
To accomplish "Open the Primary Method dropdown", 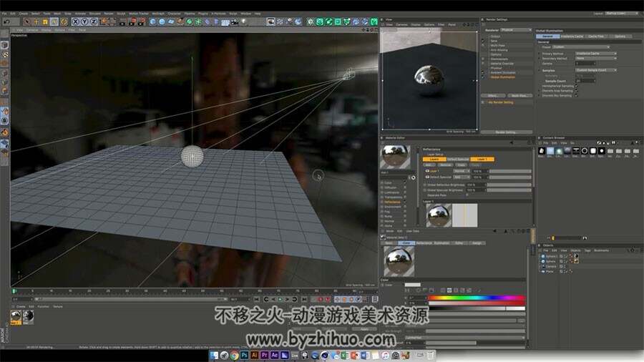I will point(596,54).
